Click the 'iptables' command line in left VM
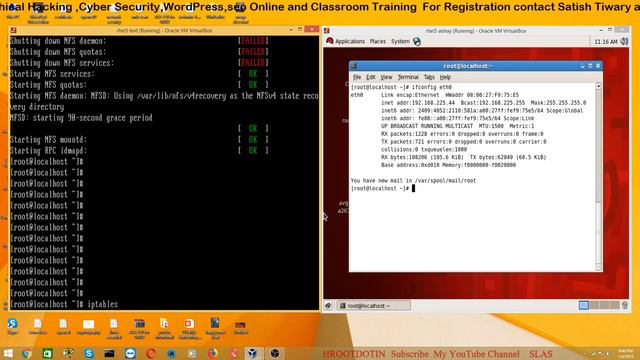 point(64,304)
